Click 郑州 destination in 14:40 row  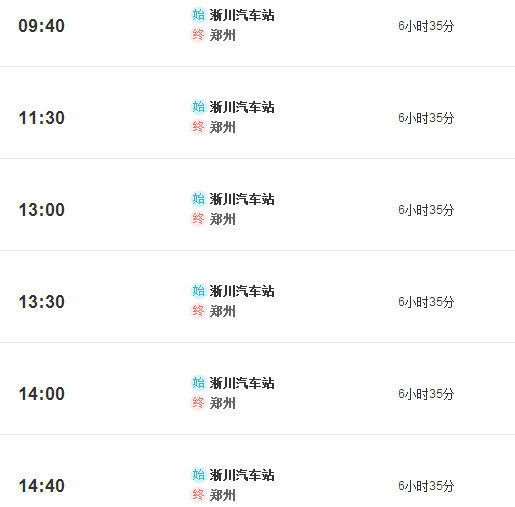point(223,495)
